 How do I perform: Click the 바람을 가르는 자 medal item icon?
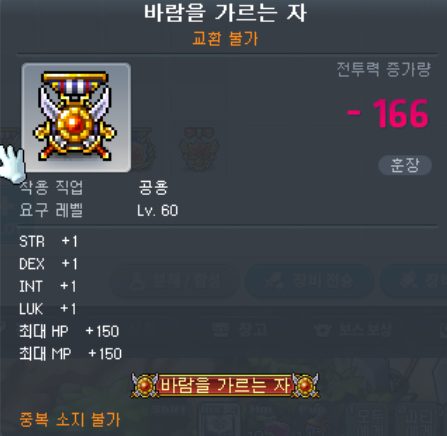[76, 117]
